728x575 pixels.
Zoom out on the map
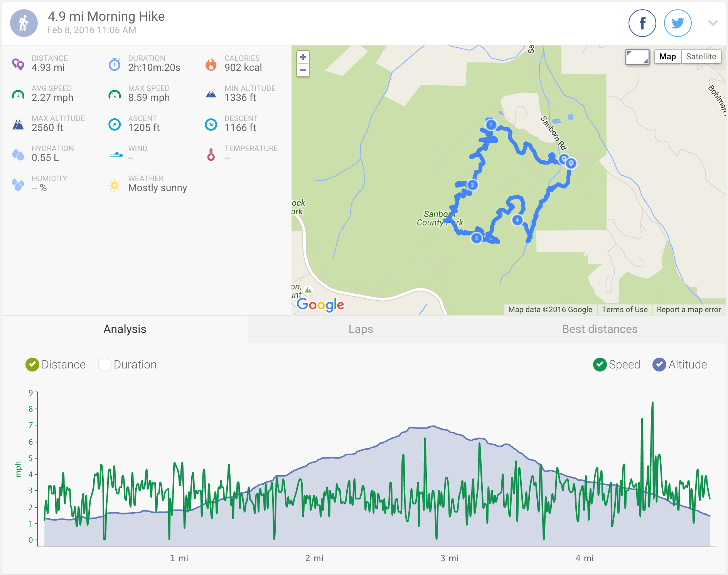pos(303,70)
